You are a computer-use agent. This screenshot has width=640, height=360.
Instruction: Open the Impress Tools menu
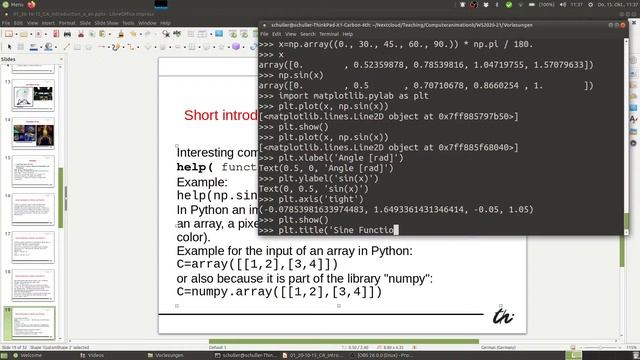coord(128,23)
